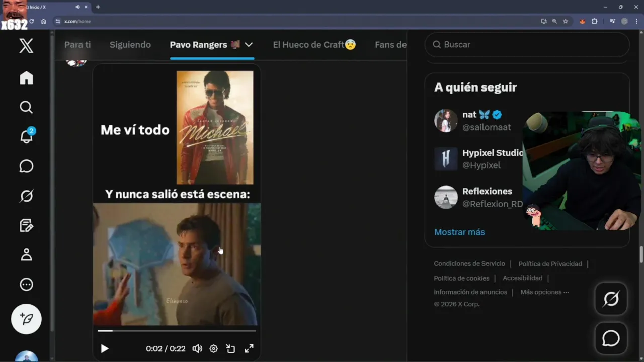Screen dimensions: 644x362
Task: Open Accesibilidad footer link
Action: click(x=522, y=278)
